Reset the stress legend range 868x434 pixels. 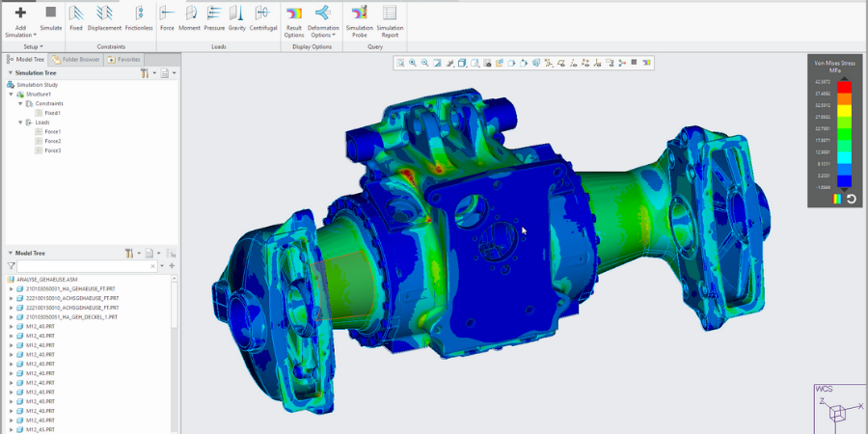[852, 199]
